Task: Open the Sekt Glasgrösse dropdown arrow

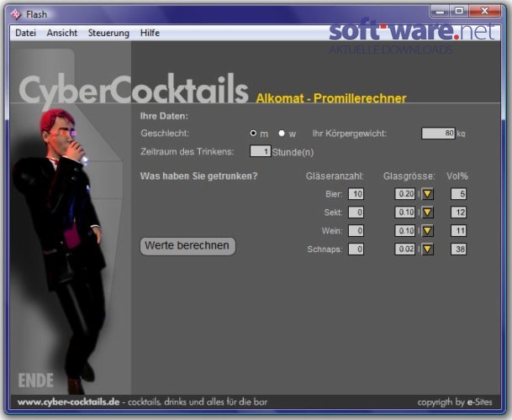Action: (427, 213)
